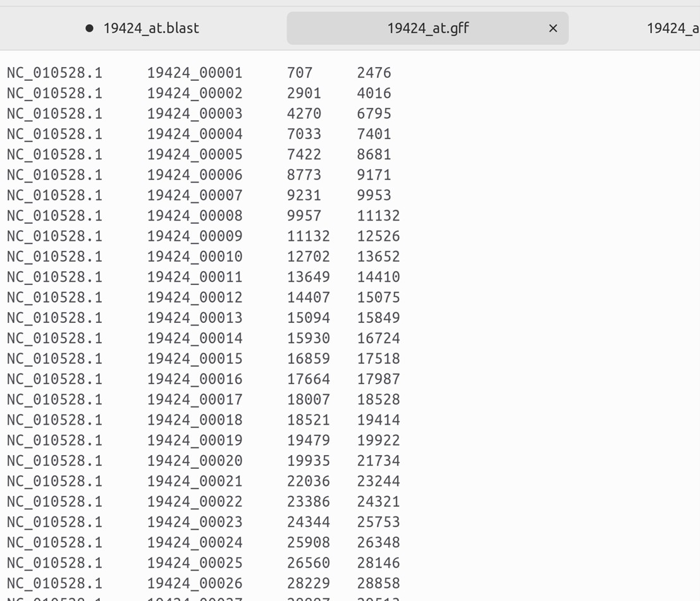
Task: Click the end value 19414
Action: point(378,420)
